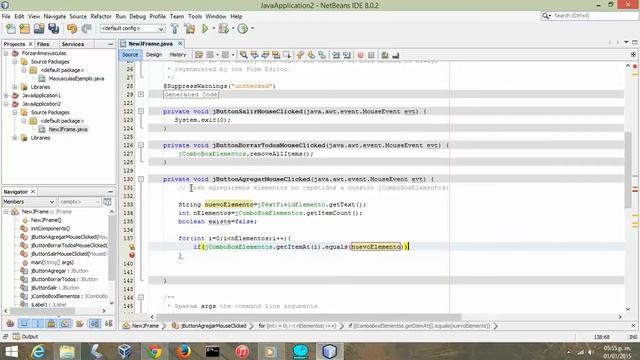Switch to the History view
Screen dimensions: 640x360
(178, 55)
